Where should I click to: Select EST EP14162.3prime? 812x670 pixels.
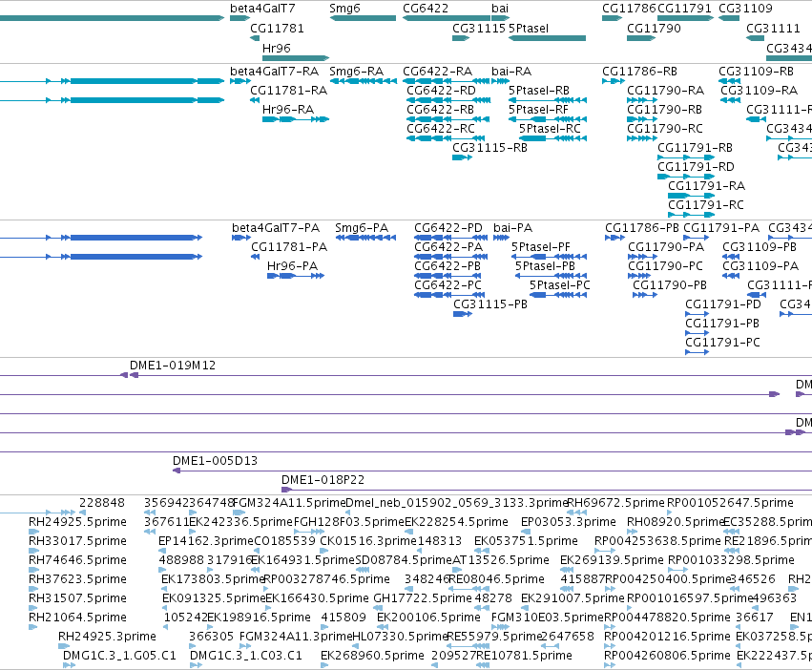click(206, 541)
